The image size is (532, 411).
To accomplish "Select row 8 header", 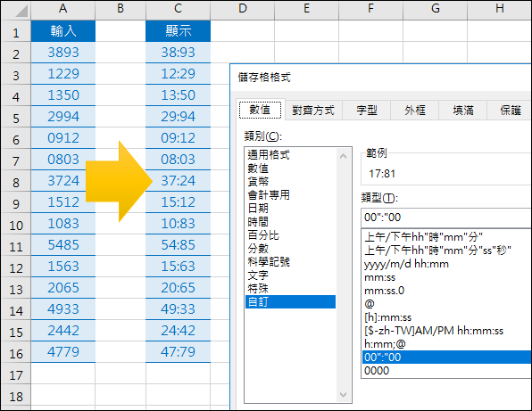I will (x=15, y=181).
